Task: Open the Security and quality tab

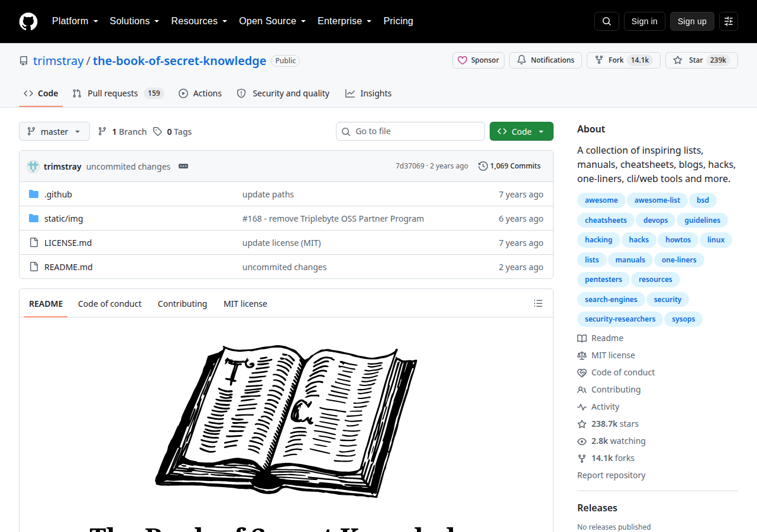Action: click(x=283, y=93)
